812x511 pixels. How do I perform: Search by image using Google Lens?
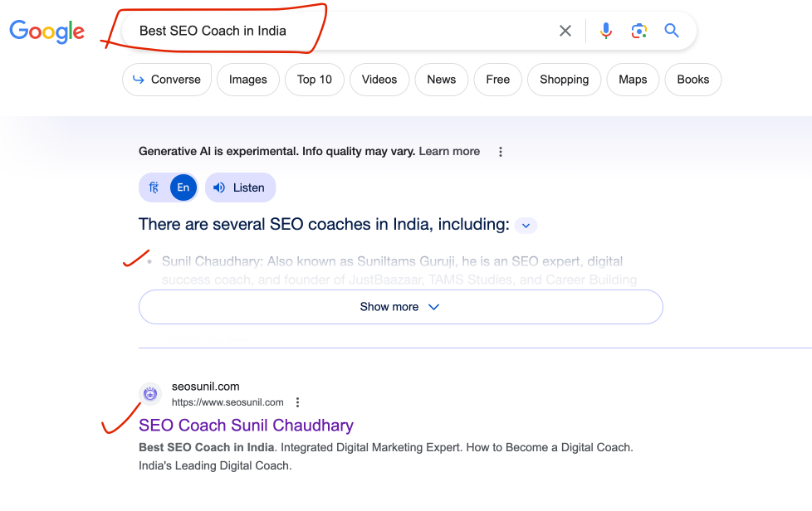tap(638, 30)
